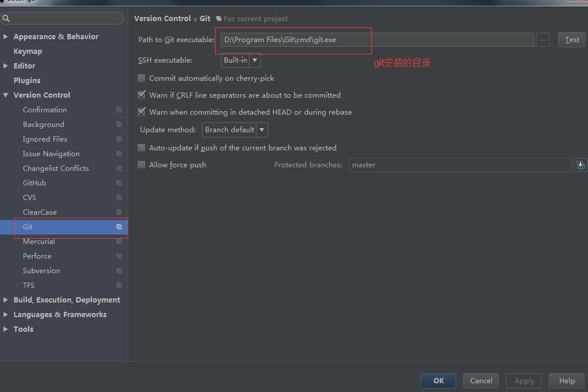Open the TFS settings page
The image size is (588, 392).
(29, 285)
